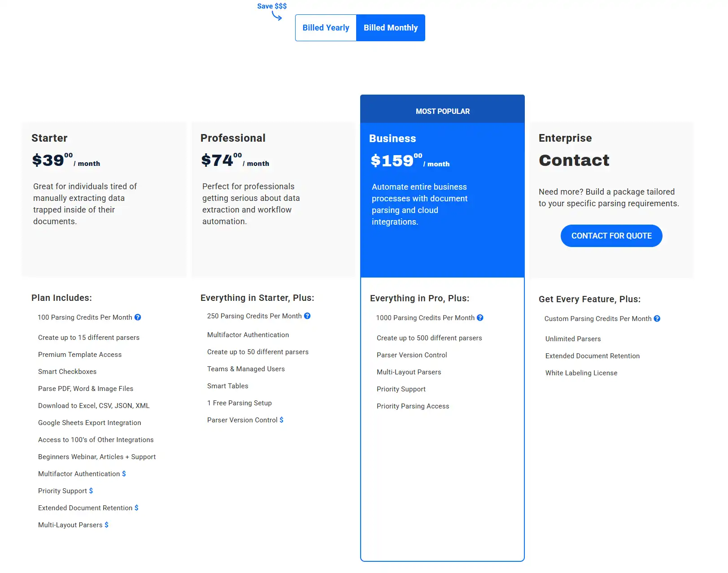Click the $74 per month price

point(235,160)
